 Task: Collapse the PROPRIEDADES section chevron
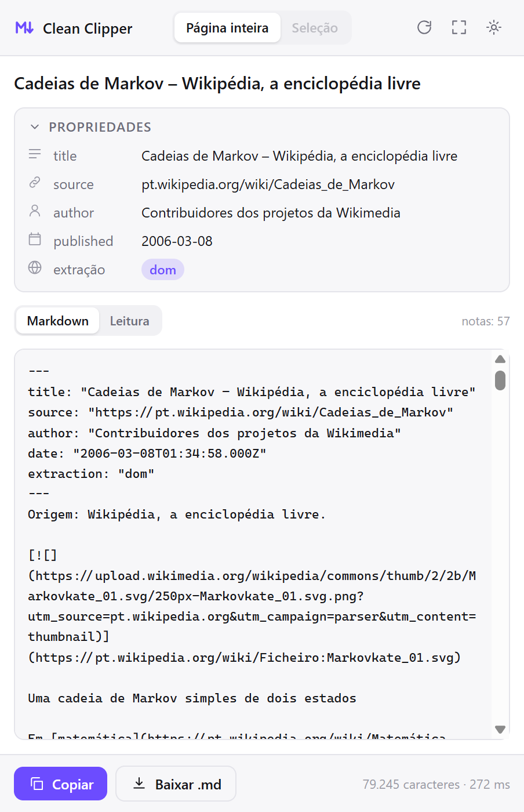click(35, 127)
